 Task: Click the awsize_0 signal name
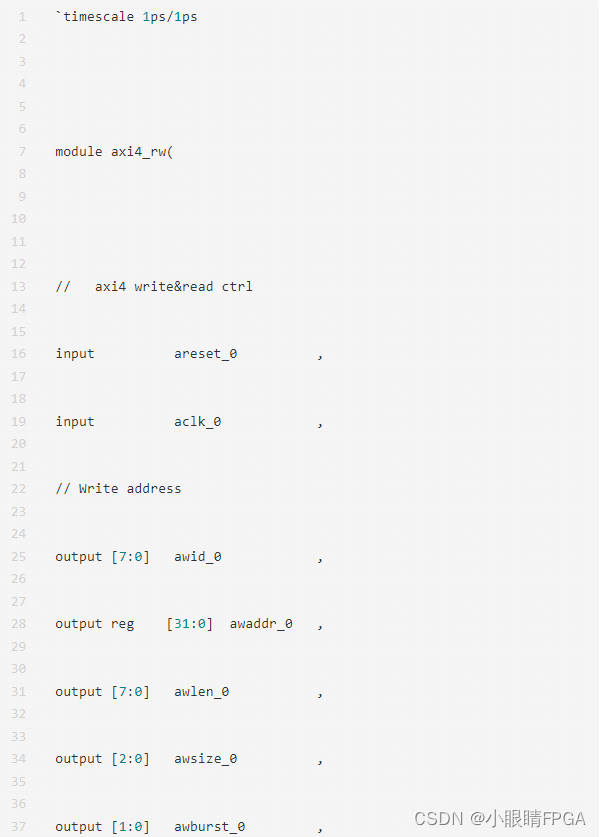pos(205,759)
